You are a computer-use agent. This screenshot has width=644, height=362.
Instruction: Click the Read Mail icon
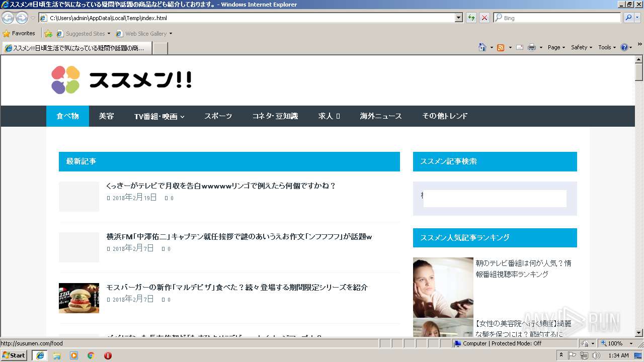[520, 47]
